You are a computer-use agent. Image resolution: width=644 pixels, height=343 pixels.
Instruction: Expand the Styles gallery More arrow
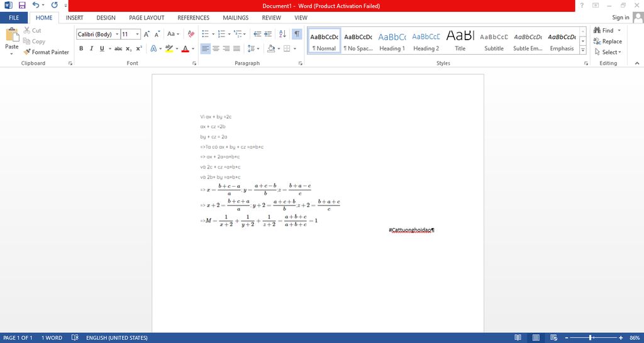click(583, 50)
